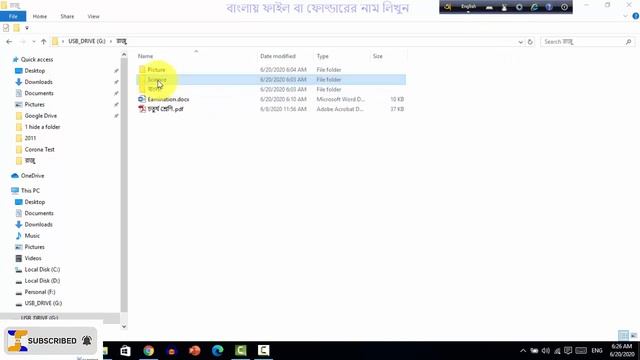Open the File ribbon tab
Viewport: 640px width, 360px height.
(13, 16)
